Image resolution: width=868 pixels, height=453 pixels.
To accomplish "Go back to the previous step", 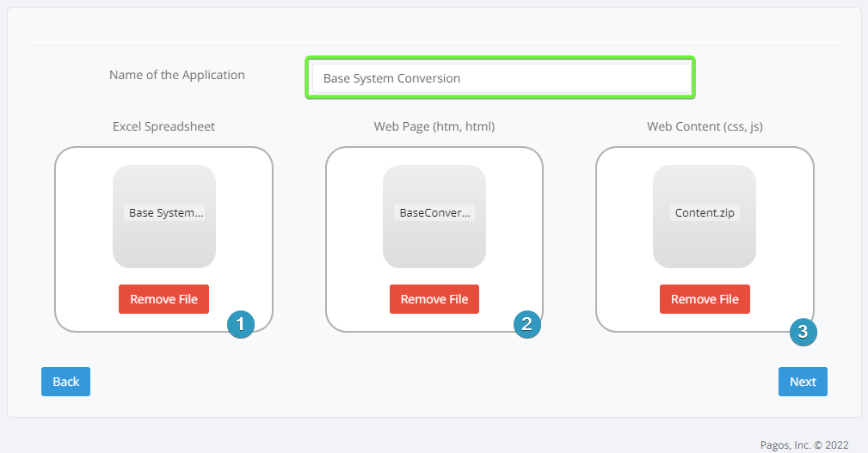I will [x=65, y=382].
